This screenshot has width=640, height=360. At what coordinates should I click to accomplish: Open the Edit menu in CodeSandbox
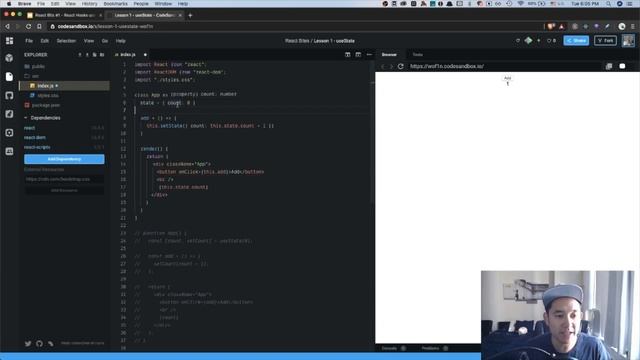tap(44, 41)
